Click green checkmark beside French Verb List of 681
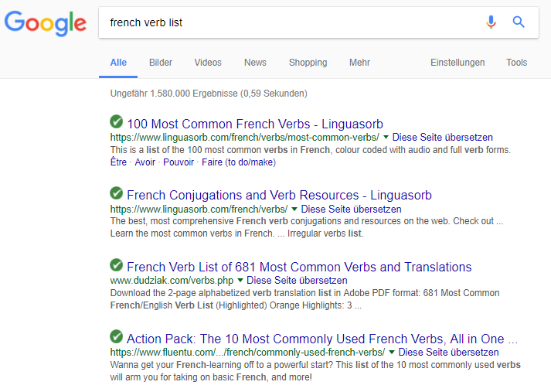Image resolution: width=551 pixels, height=392 pixels. point(117,265)
